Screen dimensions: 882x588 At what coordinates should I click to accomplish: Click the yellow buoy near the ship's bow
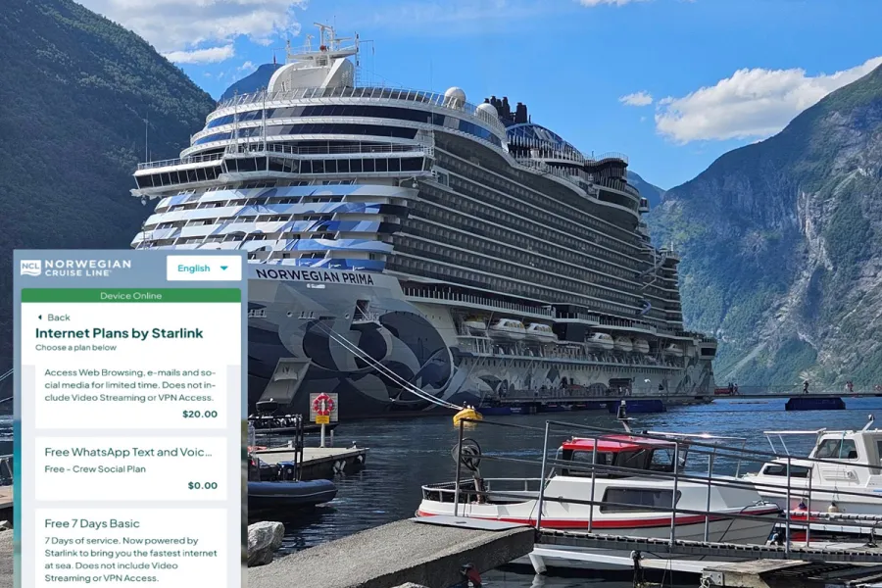[467, 416]
